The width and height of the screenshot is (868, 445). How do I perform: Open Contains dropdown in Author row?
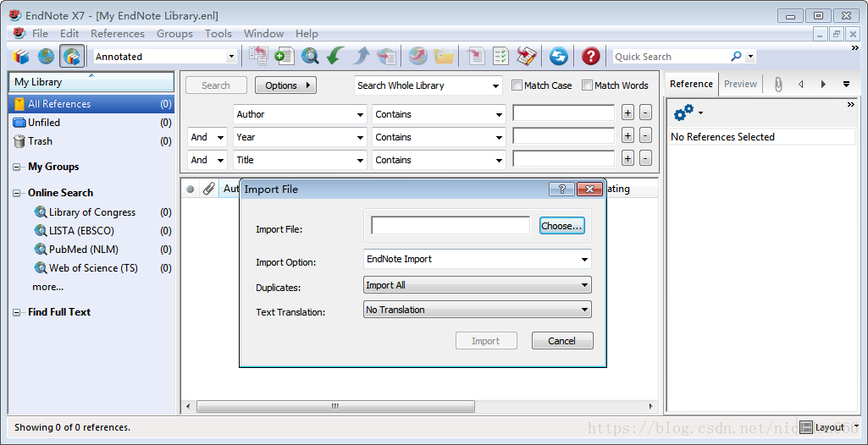click(439, 114)
